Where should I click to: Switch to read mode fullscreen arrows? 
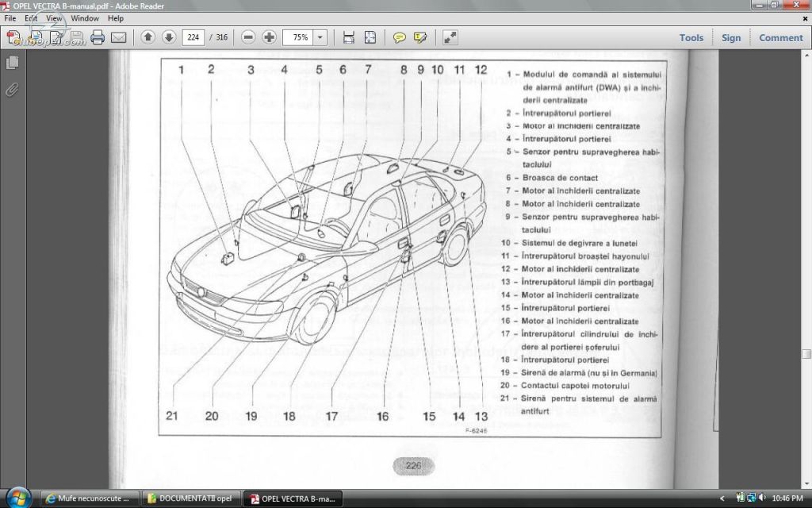[450, 37]
